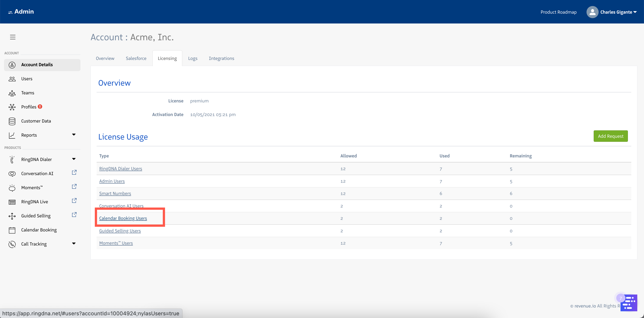The image size is (644, 318).
Task: Open Conversation AI external link icon
Action: 74,172
